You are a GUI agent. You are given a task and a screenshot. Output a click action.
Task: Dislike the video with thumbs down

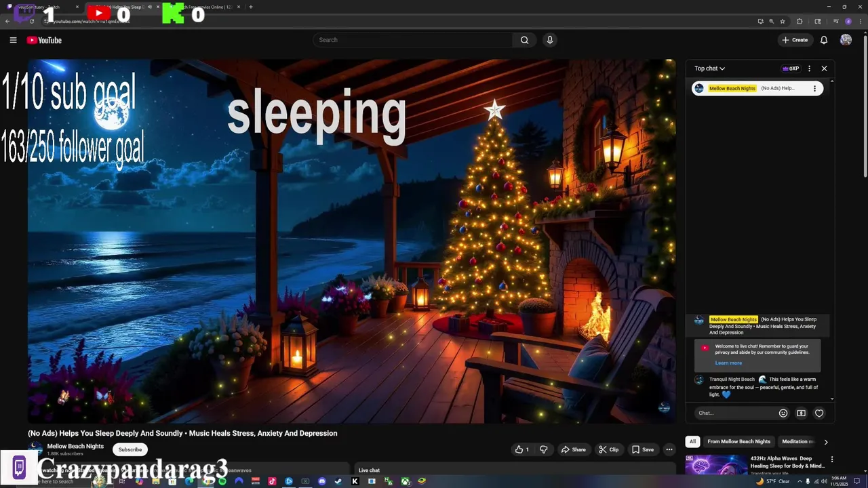tap(543, 449)
